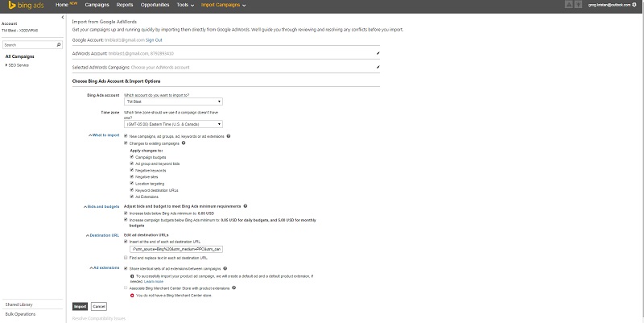644x323 pixels.
Task: Open help icon beside New campaigns option
Action: [x=229, y=136]
